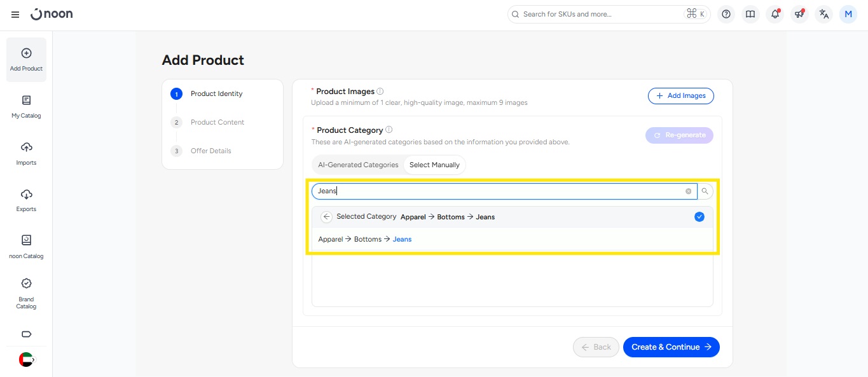Screen dimensions: 868x377
Task: Open the notifications bell
Action: tap(775, 14)
